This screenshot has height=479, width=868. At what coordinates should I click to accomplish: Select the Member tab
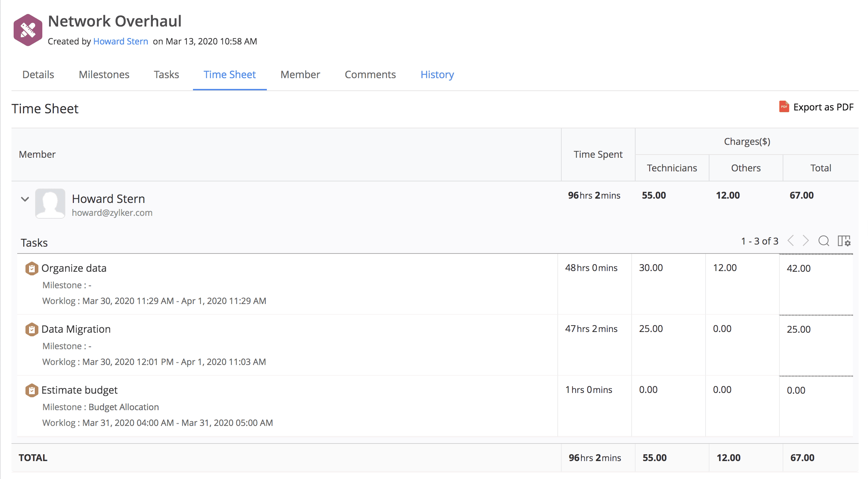pos(300,75)
